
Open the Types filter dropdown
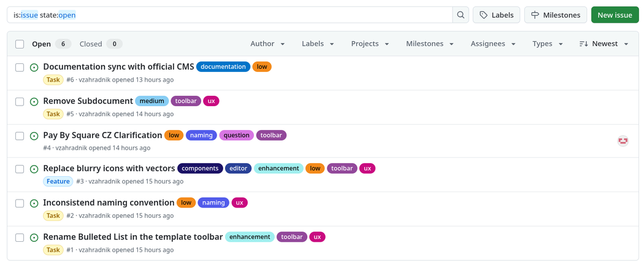coord(548,44)
